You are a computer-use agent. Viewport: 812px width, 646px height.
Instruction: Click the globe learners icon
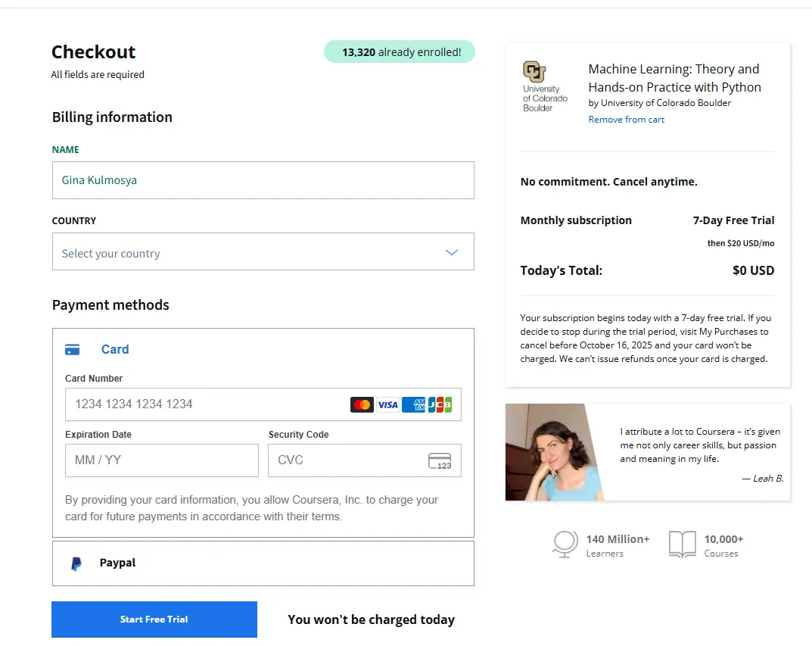pos(565,544)
